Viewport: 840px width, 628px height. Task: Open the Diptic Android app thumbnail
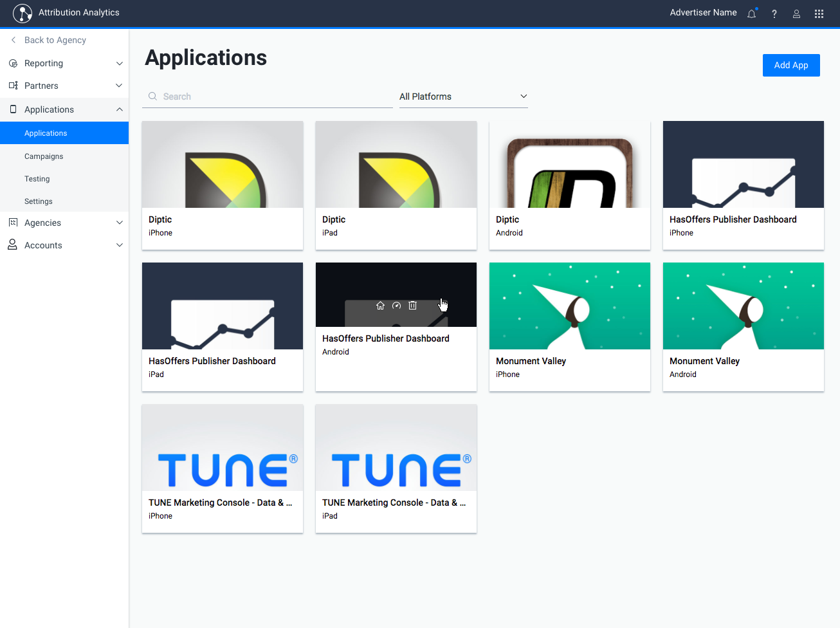(x=570, y=164)
